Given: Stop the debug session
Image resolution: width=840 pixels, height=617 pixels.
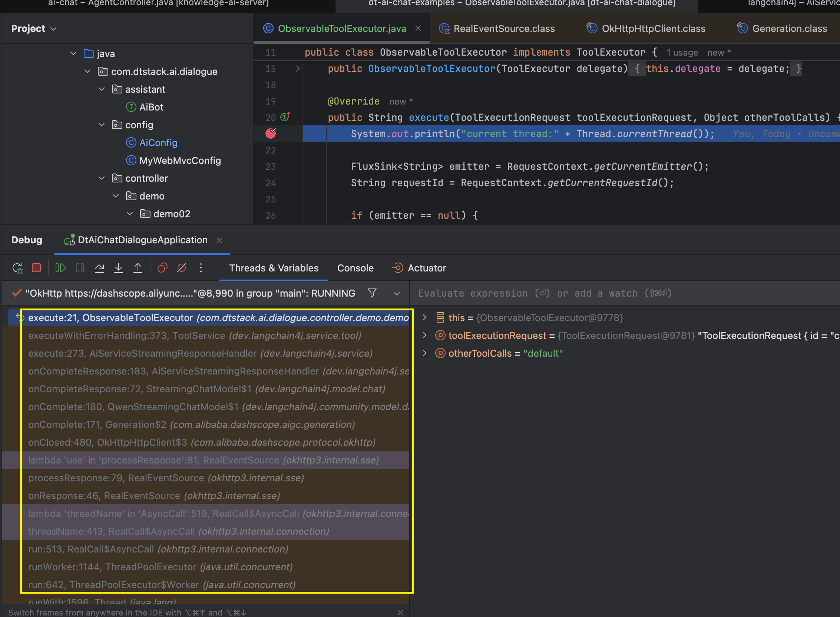Looking at the screenshot, I should (36, 268).
